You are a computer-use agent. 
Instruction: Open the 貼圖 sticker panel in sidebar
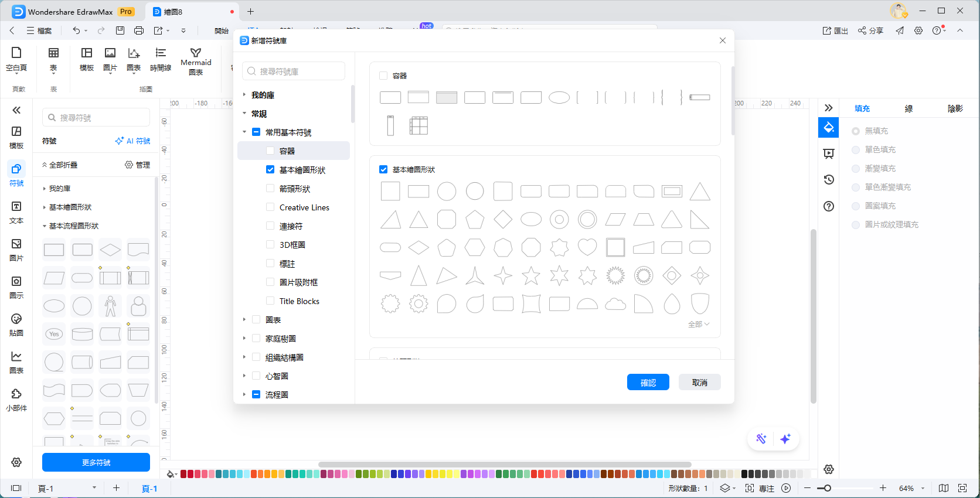pos(16,325)
